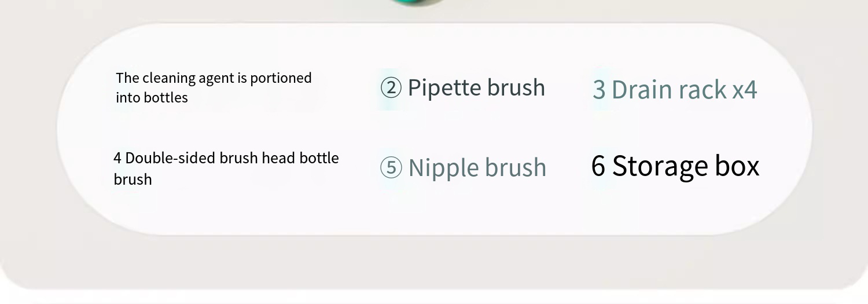This screenshot has width=868, height=304.
Task: Click the word "Storage"
Action: [x=659, y=166]
